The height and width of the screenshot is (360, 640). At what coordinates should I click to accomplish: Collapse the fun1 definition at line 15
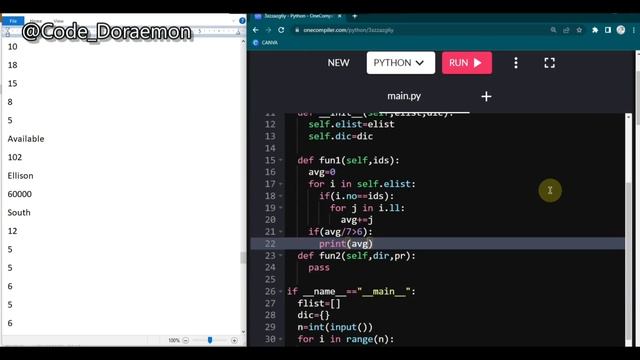point(281,160)
